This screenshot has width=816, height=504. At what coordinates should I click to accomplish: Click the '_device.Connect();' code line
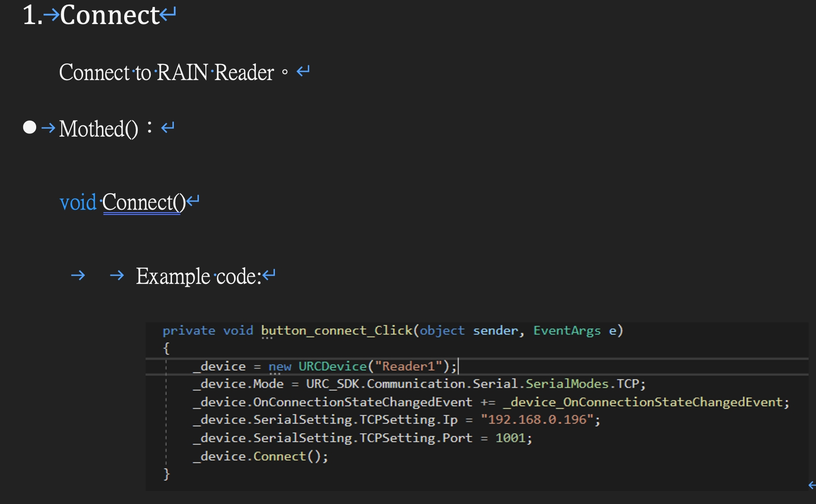(261, 456)
